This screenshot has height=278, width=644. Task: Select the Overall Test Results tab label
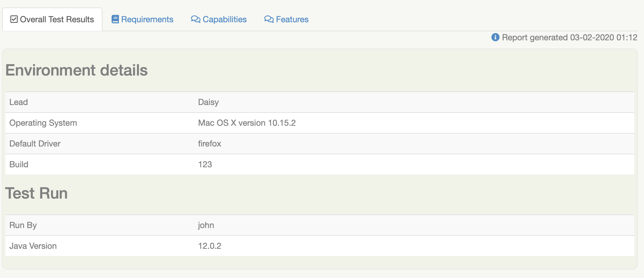click(57, 19)
